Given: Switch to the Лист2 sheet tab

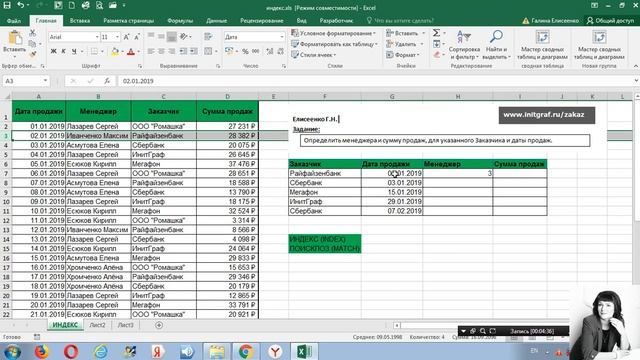Looking at the screenshot, I should click(x=98, y=325).
